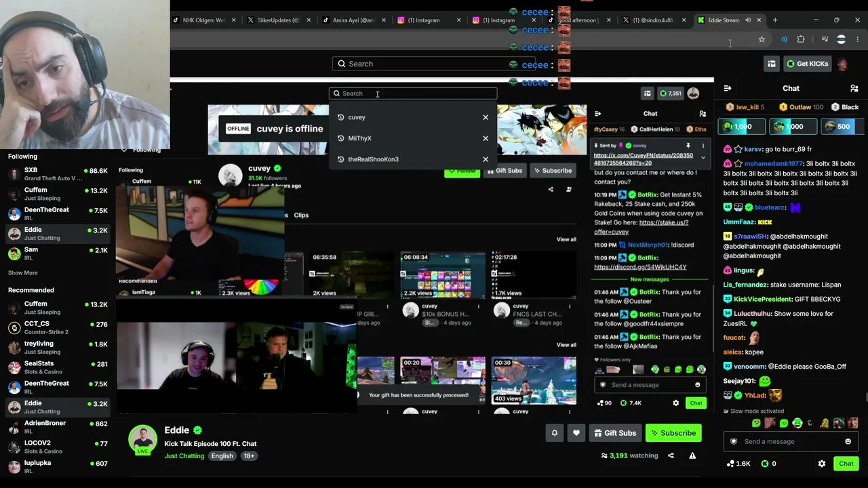
Task: Open the Chrome three-dot menu
Action: coord(859,39)
